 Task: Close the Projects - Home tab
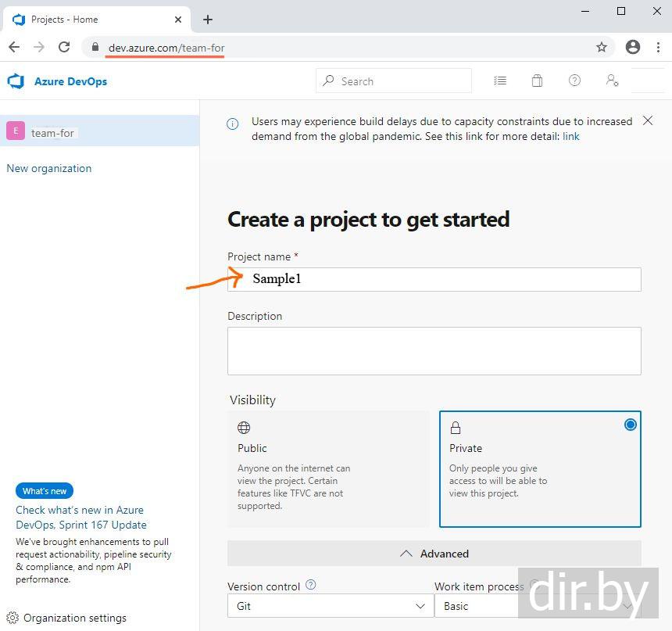click(178, 20)
